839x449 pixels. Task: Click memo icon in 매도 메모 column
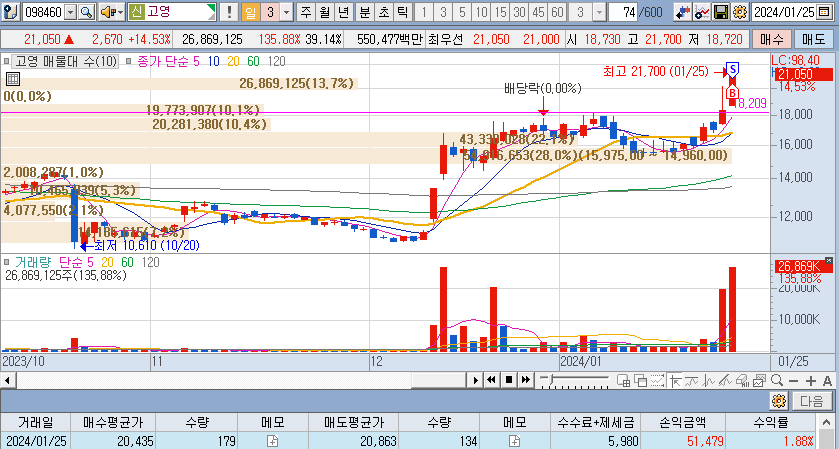click(514, 441)
